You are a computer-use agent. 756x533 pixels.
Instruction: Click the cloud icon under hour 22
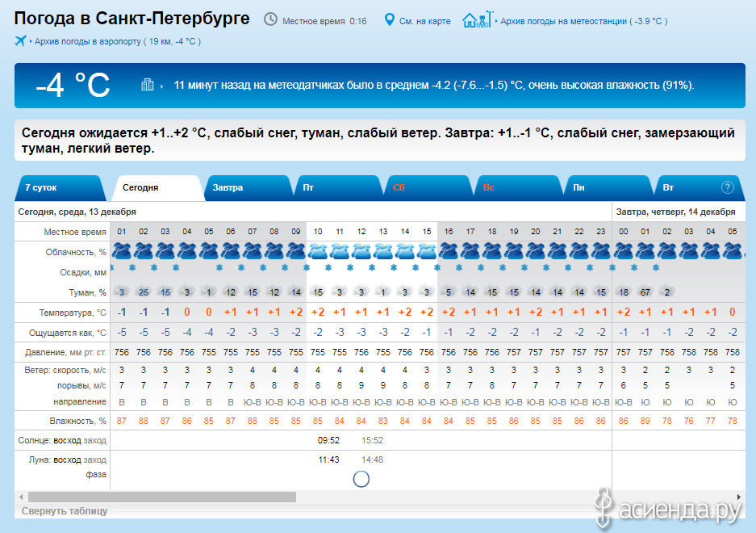579,251
